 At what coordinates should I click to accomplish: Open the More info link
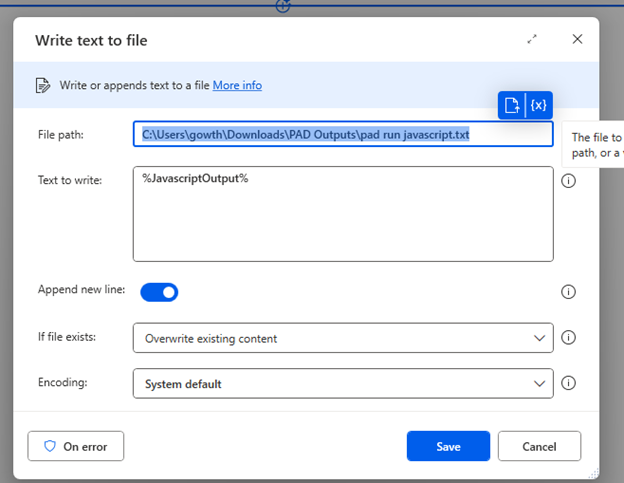237,85
